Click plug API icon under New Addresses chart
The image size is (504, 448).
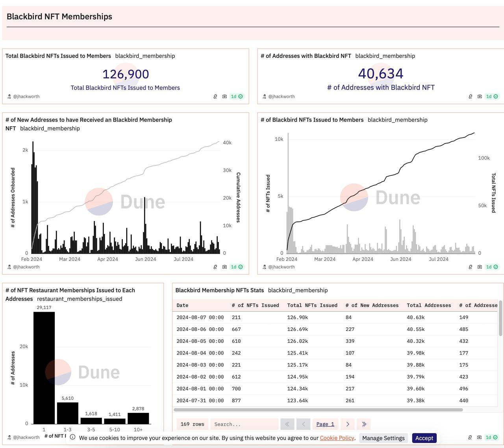tap(215, 267)
